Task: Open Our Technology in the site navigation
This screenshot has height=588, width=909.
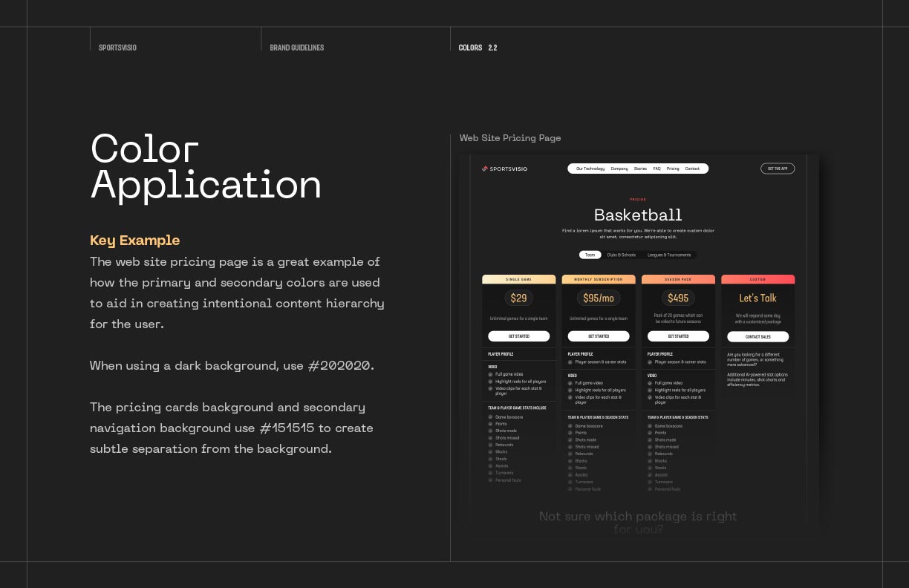Action: pyautogui.click(x=590, y=169)
